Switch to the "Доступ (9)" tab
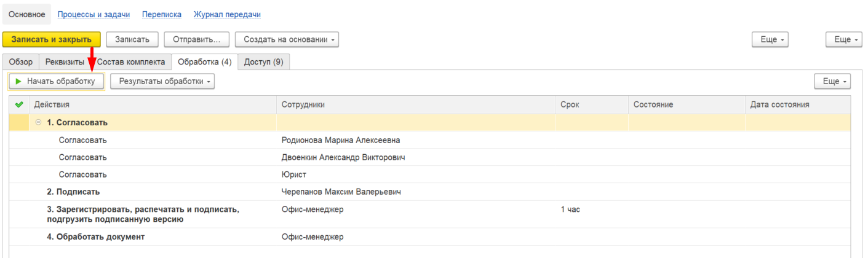This screenshot has height=258, width=868. [264, 62]
